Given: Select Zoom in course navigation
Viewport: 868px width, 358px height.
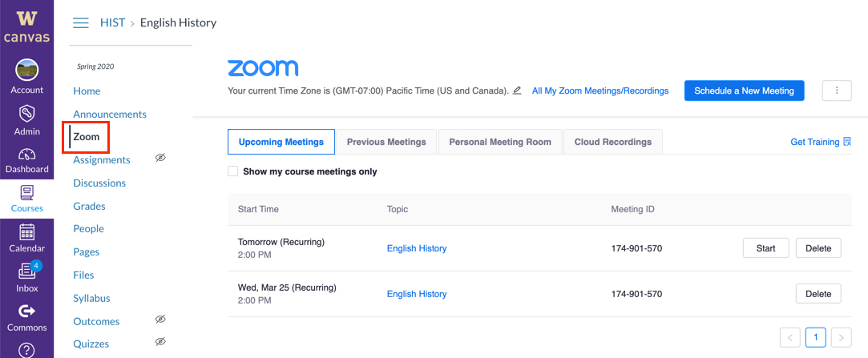Looking at the screenshot, I should coord(87,137).
